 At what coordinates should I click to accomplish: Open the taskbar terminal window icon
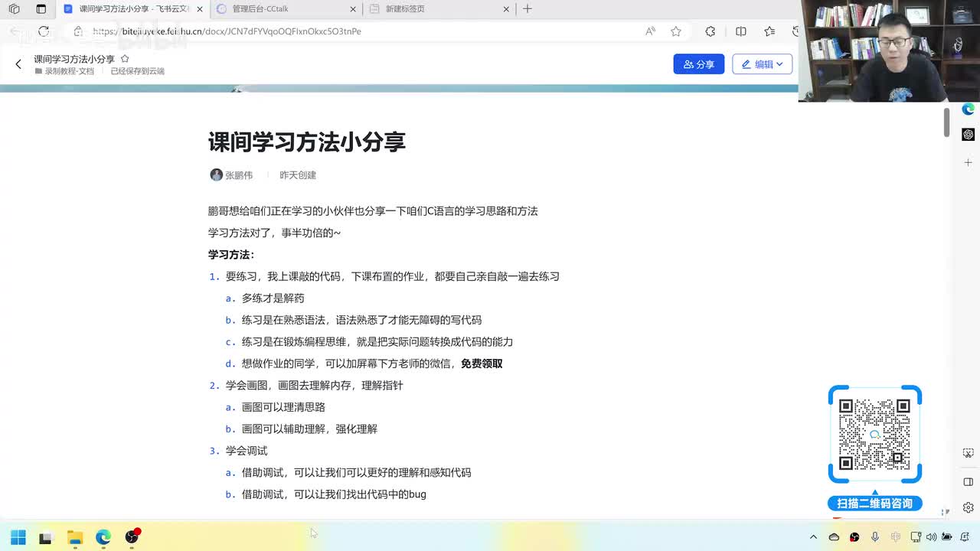[x=45, y=538]
